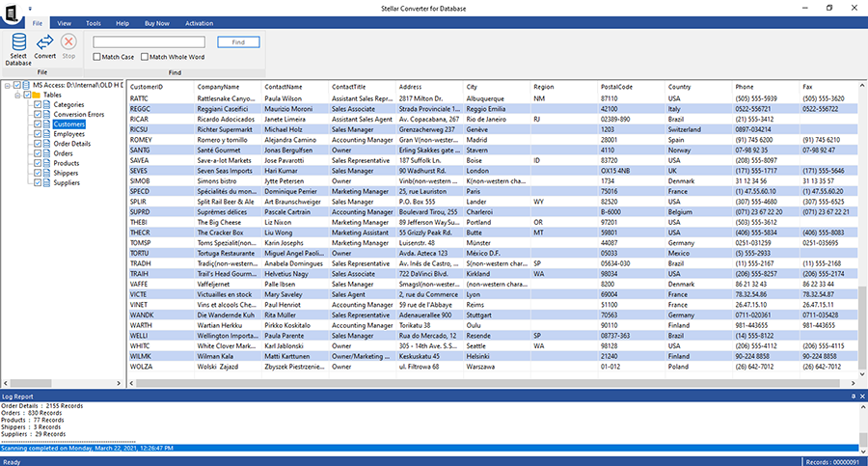Enable the Match Whole Word checkbox
This screenshot has width=868, height=466.
[145, 57]
